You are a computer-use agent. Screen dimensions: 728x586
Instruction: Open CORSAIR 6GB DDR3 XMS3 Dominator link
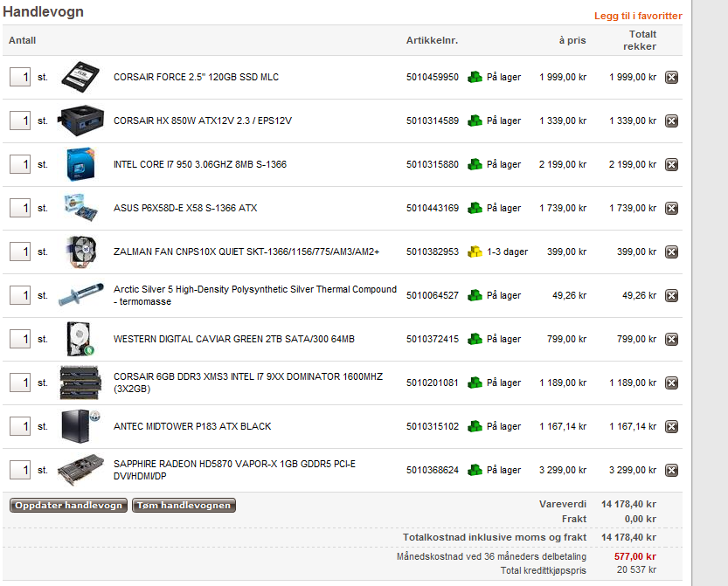point(248,383)
